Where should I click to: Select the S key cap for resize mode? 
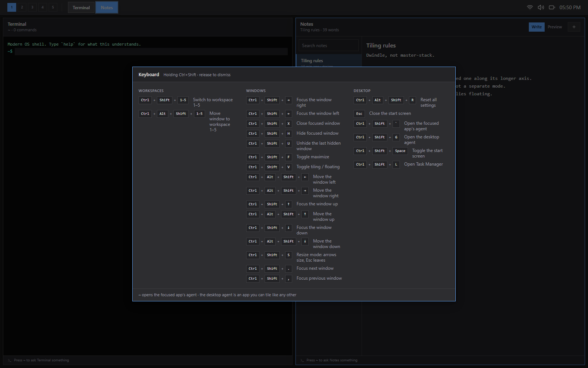click(288, 255)
